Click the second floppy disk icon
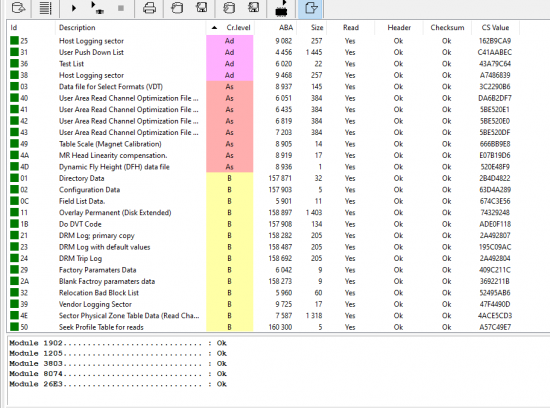Viewport: 550px width, 408px height. pyautogui.click(x=254, y=8)
